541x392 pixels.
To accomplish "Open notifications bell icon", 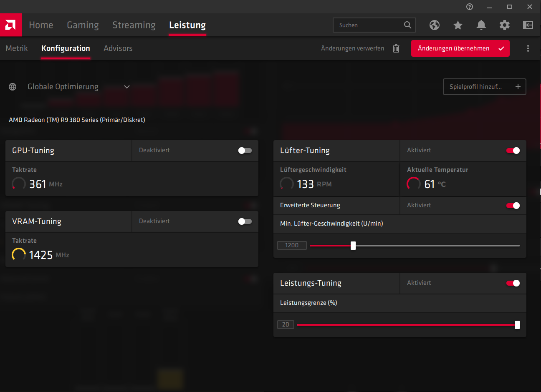I will pyautogui.click(x=481, y=25).
